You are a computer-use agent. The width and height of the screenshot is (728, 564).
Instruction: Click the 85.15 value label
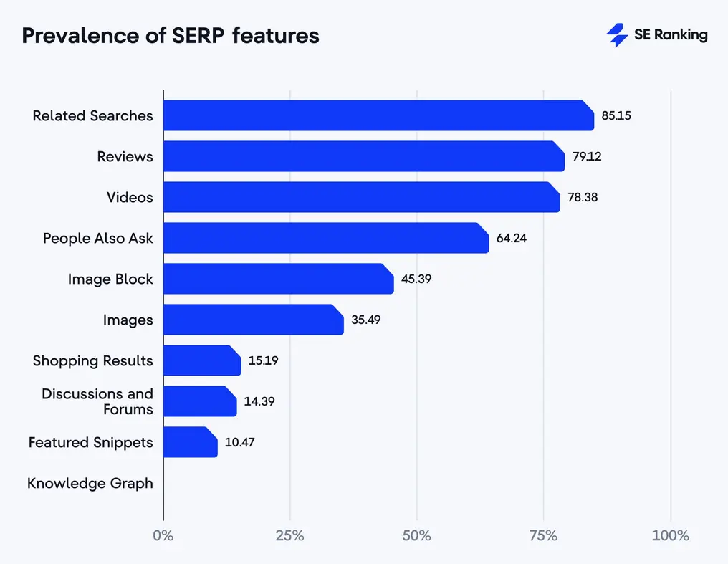point(616,115)
